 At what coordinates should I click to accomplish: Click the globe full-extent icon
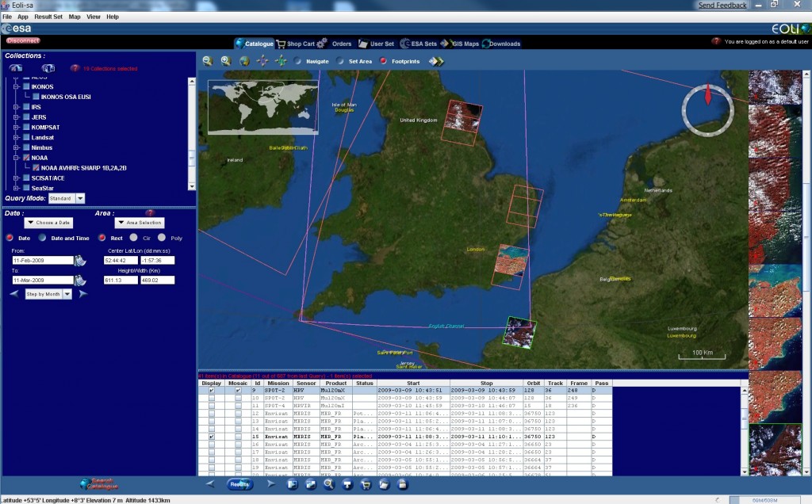point(244,61)
